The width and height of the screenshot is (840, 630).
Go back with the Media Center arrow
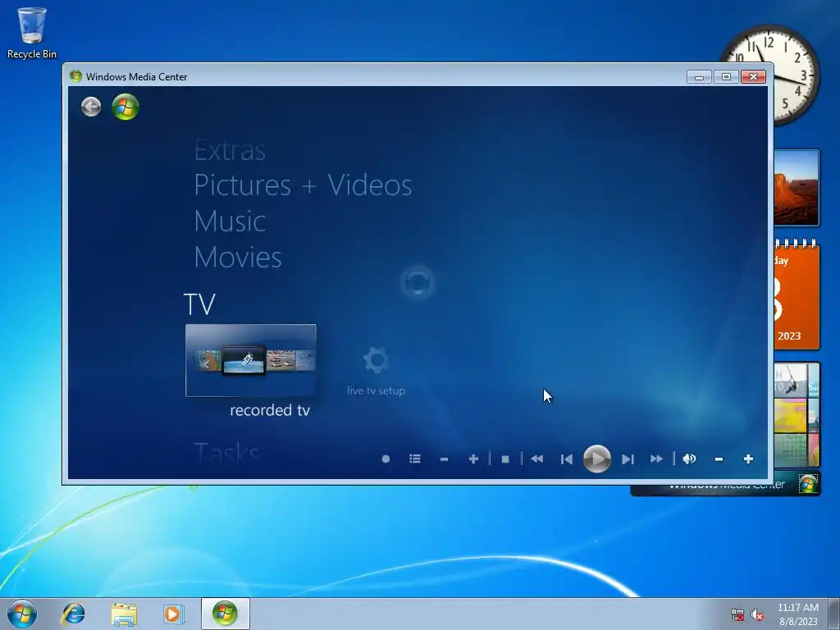[91, 107]
